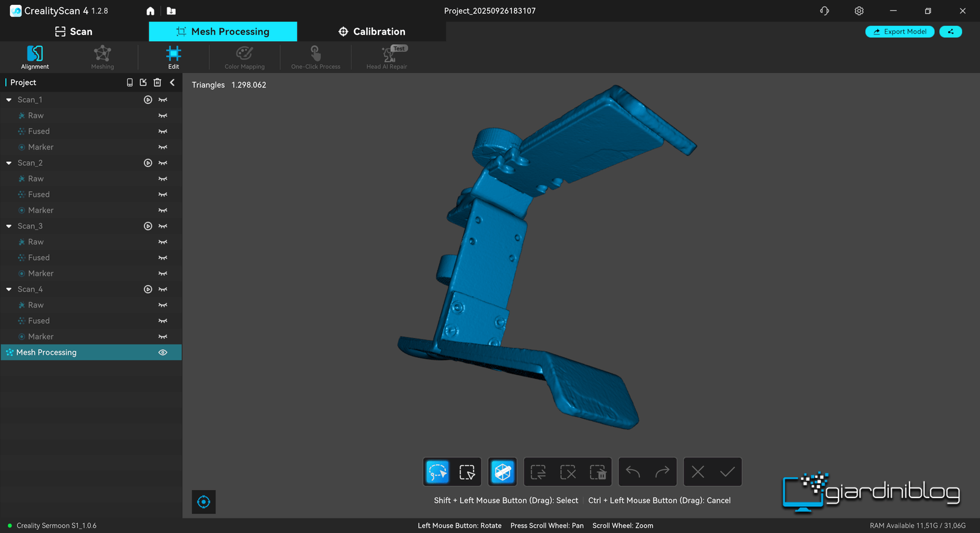
Task: Unhide Scan_3 Fused data
Action: pyautogui.click(x=163, y=258)
